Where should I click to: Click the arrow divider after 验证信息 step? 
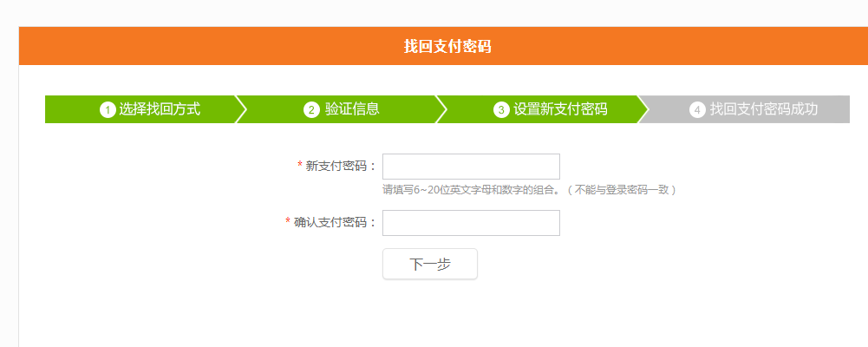pos(441,109)
